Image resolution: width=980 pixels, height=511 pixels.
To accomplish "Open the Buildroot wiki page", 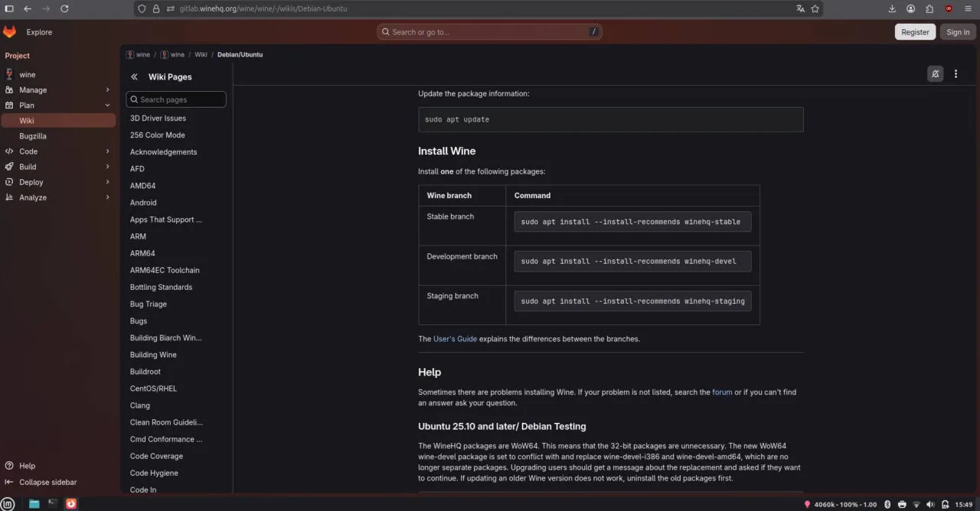I will click(x=145, y=372).
